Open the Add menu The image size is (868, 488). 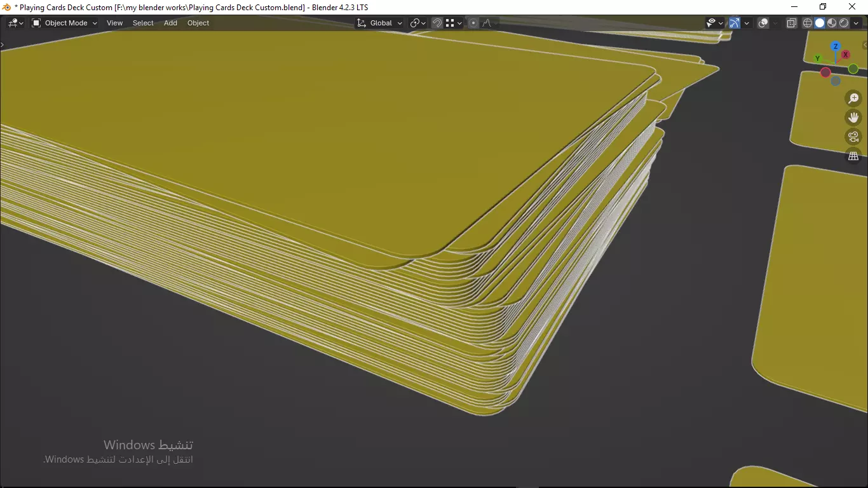170,23
